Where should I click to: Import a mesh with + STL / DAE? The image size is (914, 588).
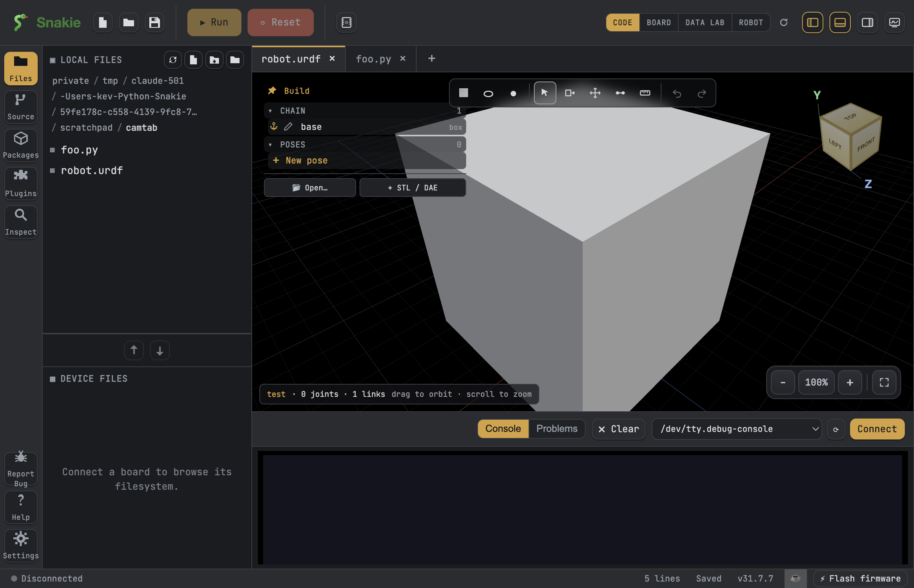412,187
